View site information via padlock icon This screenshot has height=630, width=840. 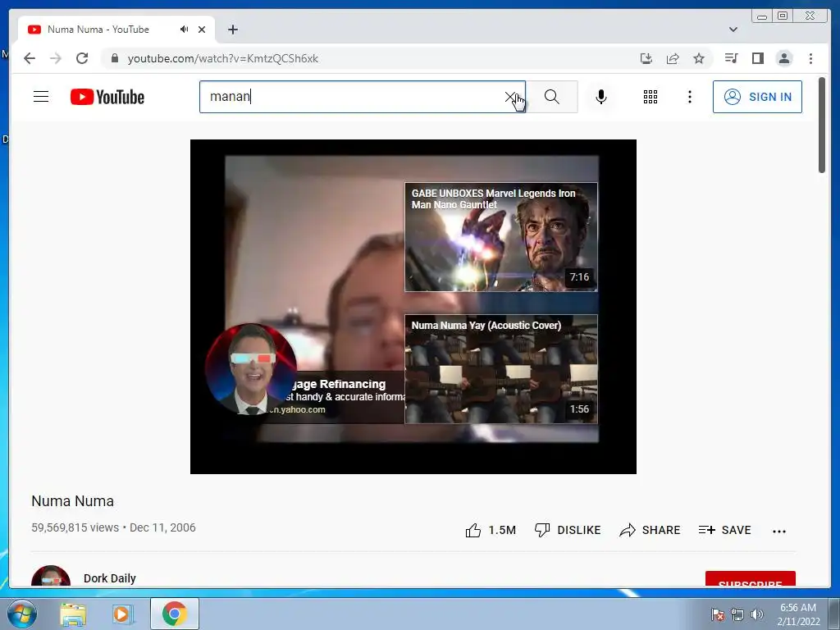(114, 58)
